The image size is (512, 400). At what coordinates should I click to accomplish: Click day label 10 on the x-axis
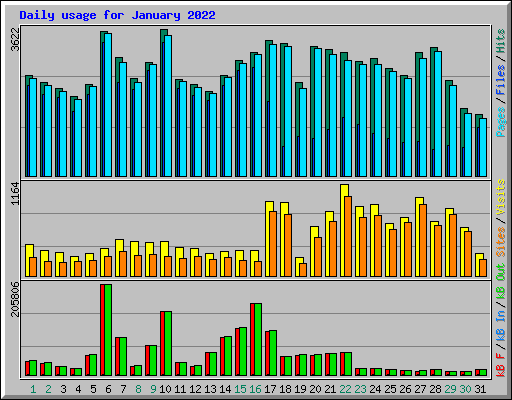(x=165, y=389)
